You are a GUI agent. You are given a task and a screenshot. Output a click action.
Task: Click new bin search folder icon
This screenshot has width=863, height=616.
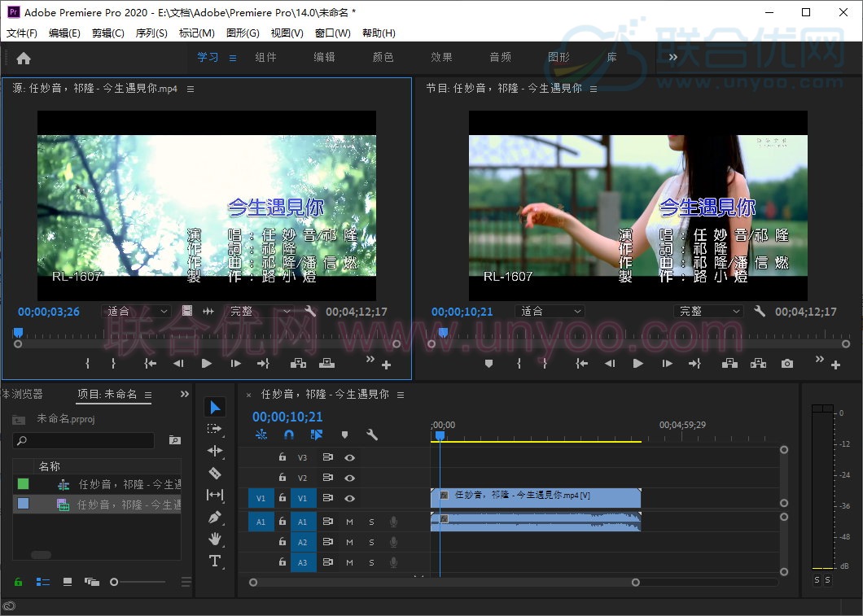[x=174, y=440]
